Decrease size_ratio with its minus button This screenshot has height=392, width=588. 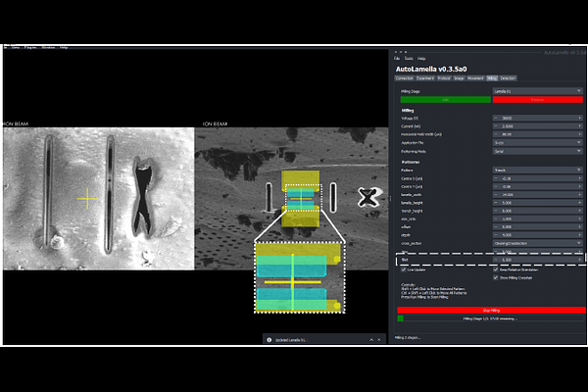[x=496, y=219]
